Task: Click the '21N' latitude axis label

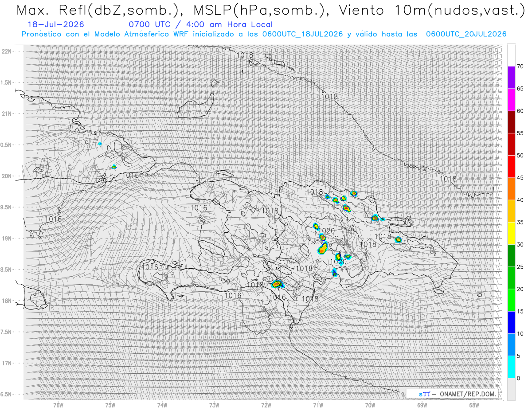Action: coord(7,114)
